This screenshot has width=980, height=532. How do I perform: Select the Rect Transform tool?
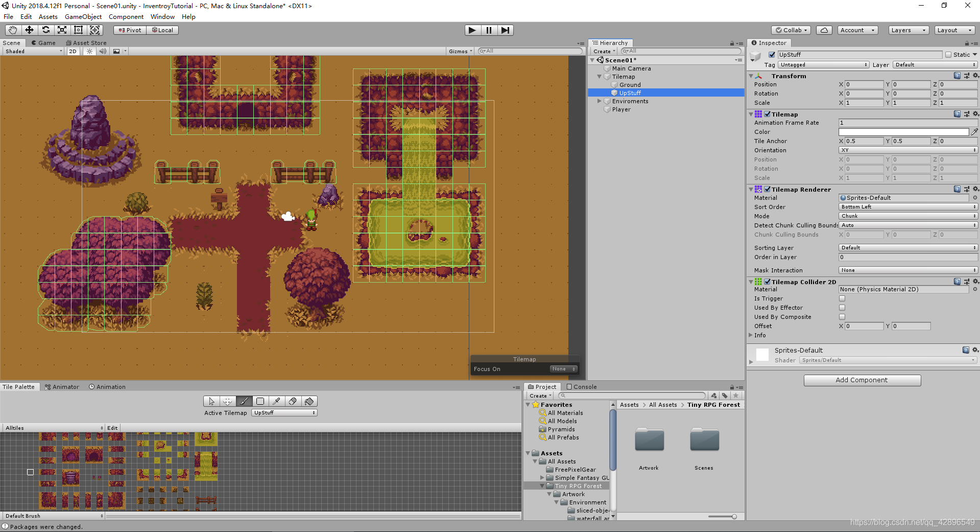[78, 30]
